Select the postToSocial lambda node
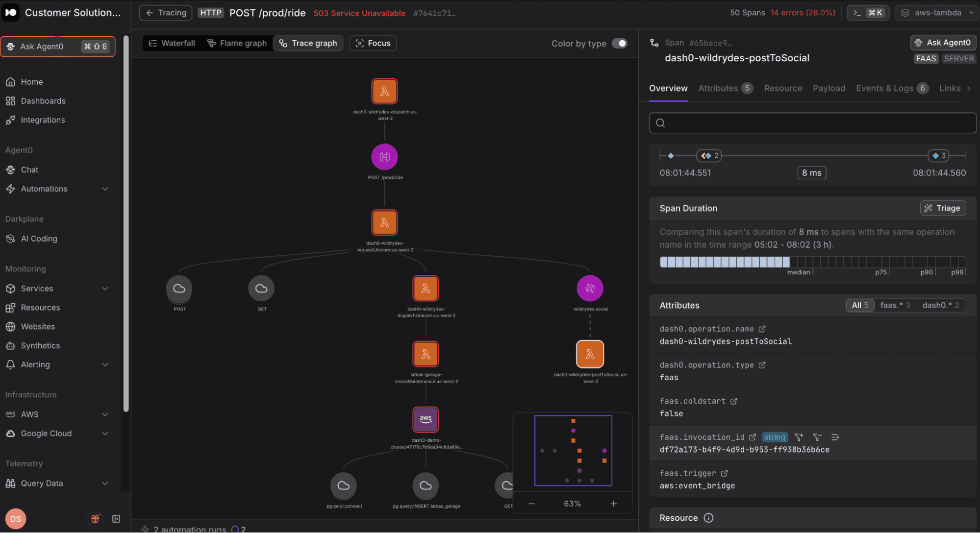 590,354
